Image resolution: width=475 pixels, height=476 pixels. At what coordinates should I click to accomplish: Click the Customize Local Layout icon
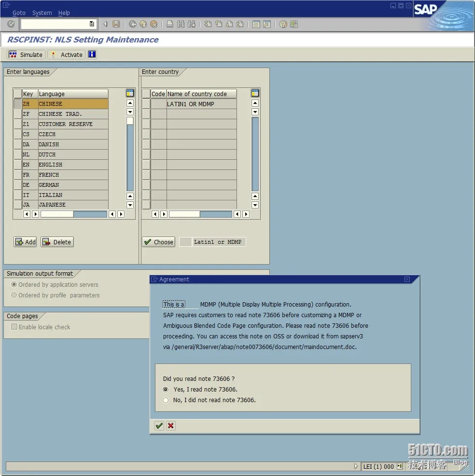(294, 24)
